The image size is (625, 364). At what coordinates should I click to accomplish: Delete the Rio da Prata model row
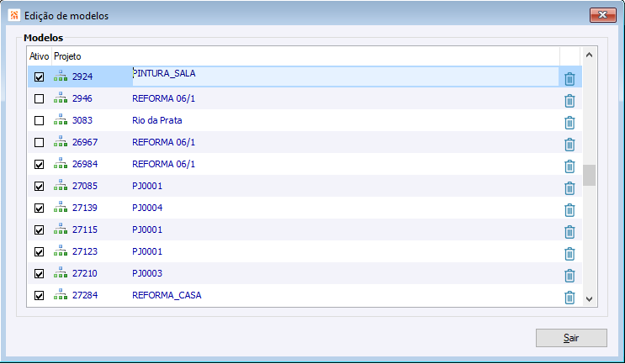pos(569,123)
